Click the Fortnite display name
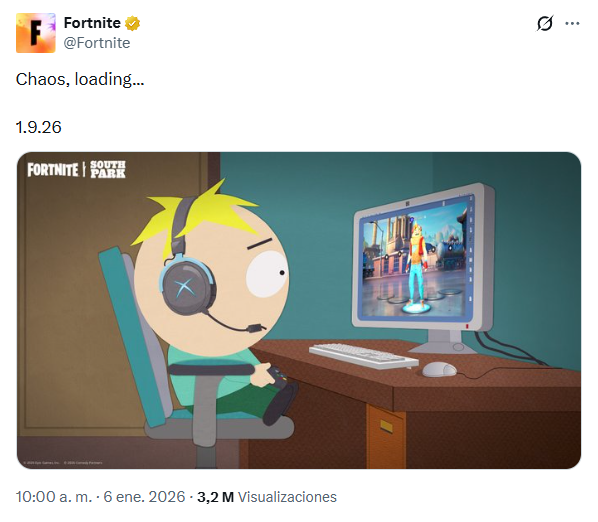Image resolution: width=598 pixels, height=522 pixels. pyautogui.click(x=92, y=23)
